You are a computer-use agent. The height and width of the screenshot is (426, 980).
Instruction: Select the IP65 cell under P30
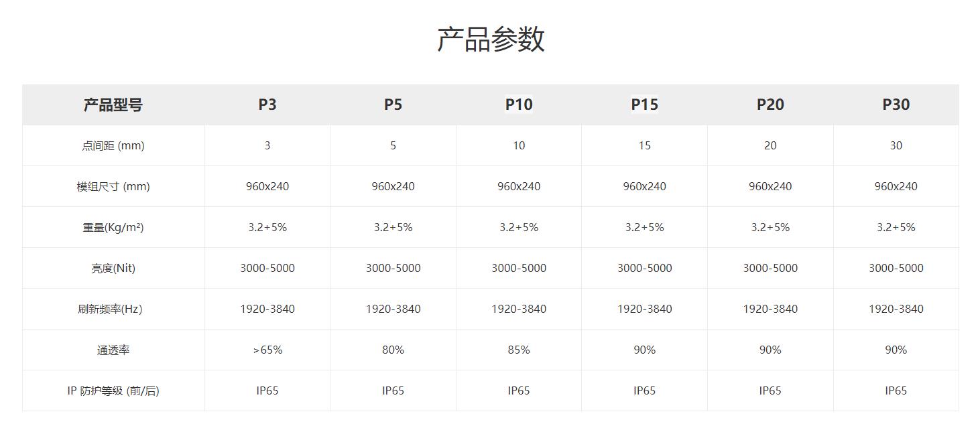coord(896,390)
